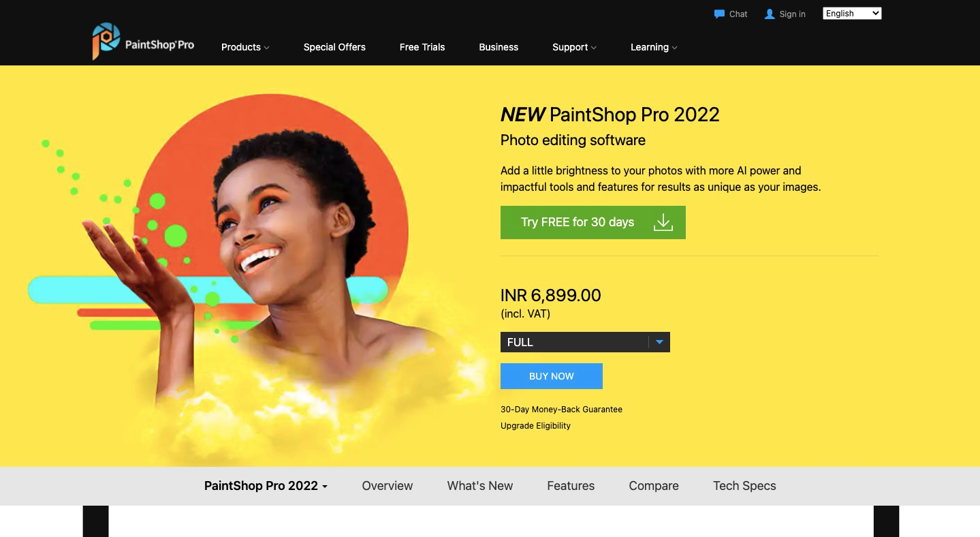
Task: Click the Sign in person icon
Action: [770, 14]
